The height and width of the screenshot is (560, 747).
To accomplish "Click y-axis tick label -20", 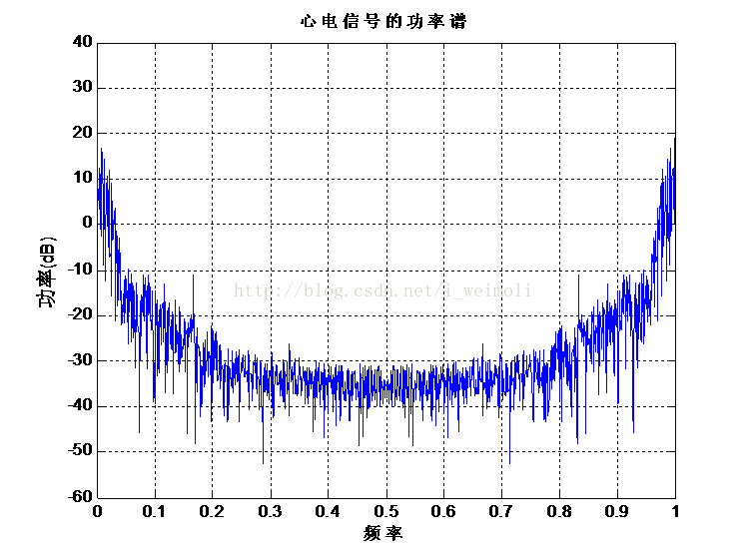I will pos(80,314).
